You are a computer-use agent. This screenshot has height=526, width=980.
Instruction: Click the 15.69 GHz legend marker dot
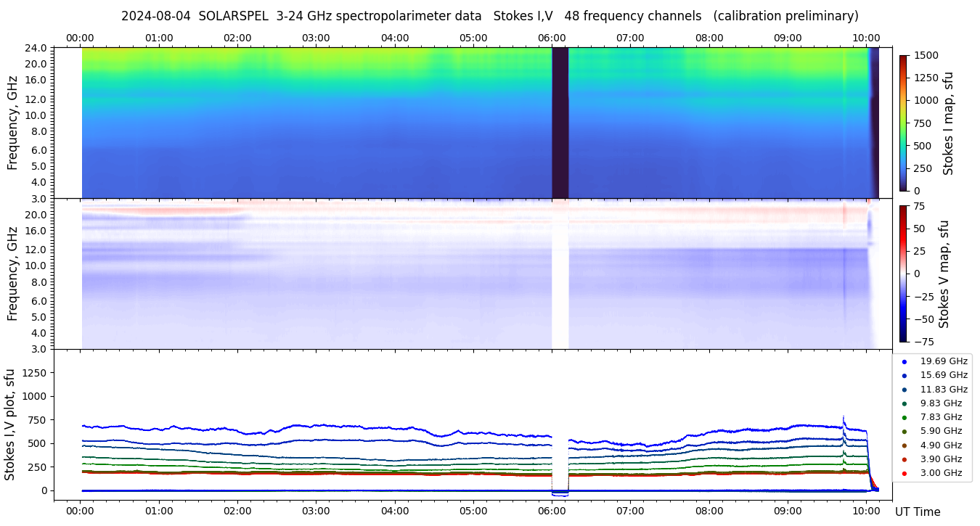pos(905,375)
